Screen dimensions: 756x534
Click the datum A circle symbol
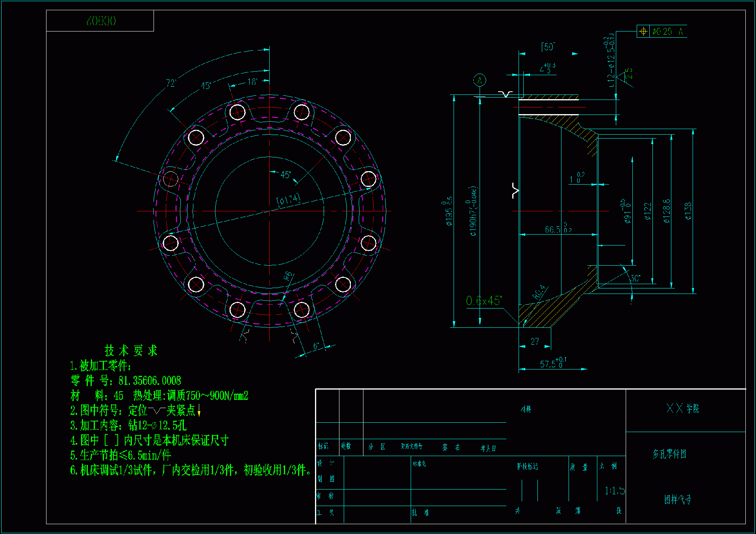tap(480, 80)
